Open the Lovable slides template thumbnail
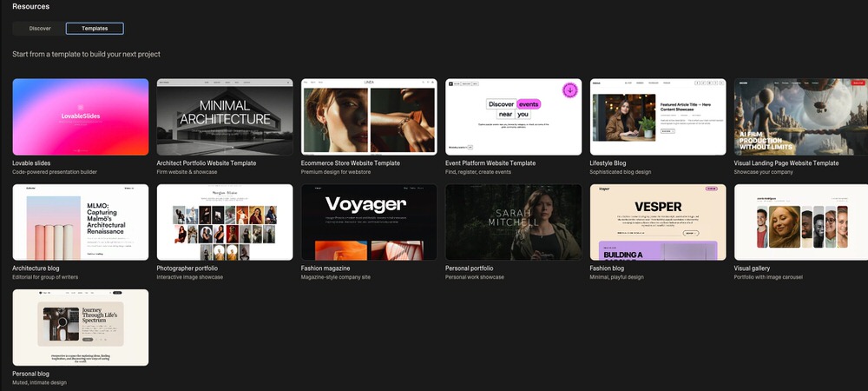 coord(80,116)
